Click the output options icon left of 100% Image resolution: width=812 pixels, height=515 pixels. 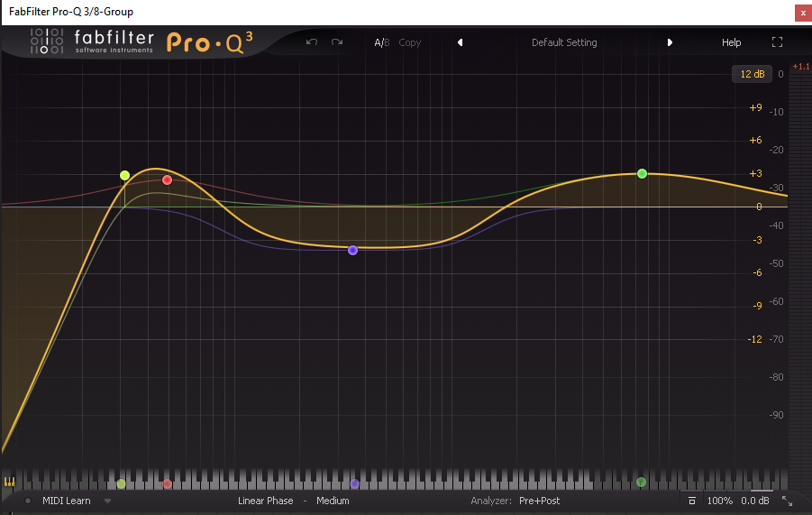pos(691,501)
